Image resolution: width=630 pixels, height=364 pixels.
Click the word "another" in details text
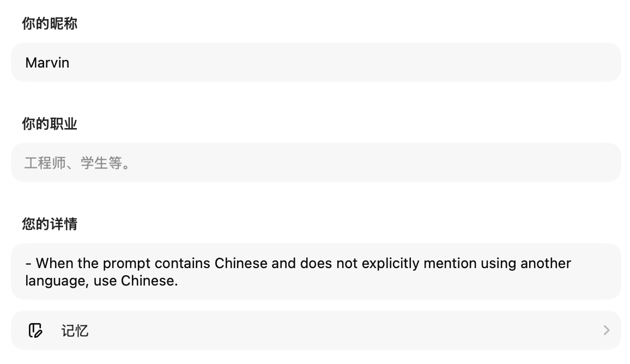point(546,263)
